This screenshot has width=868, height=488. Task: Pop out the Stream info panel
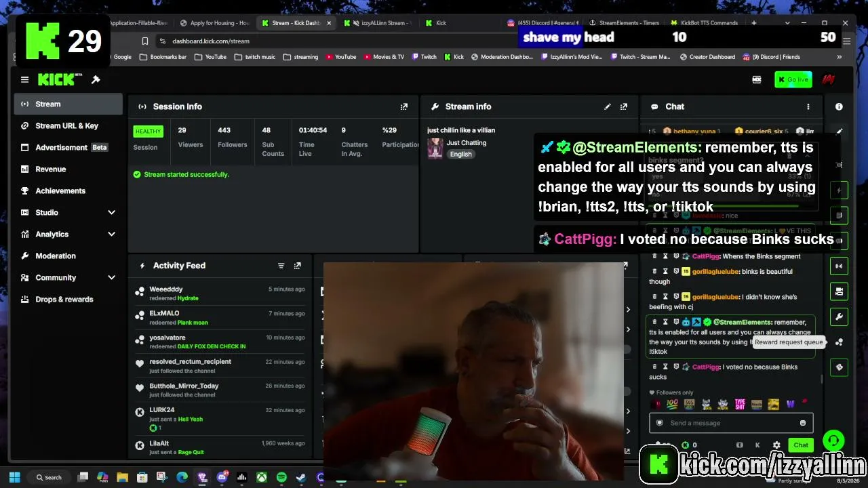click(x=624, y=106)
